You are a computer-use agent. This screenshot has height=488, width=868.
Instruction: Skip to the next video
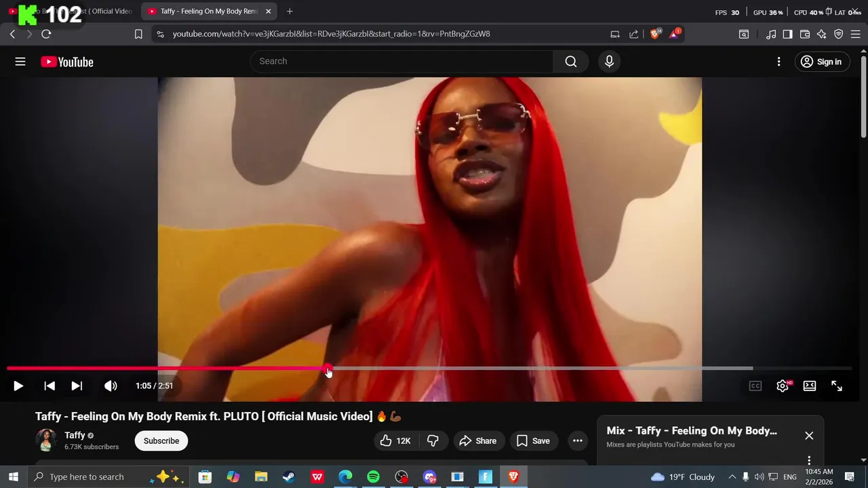[77, 386]
